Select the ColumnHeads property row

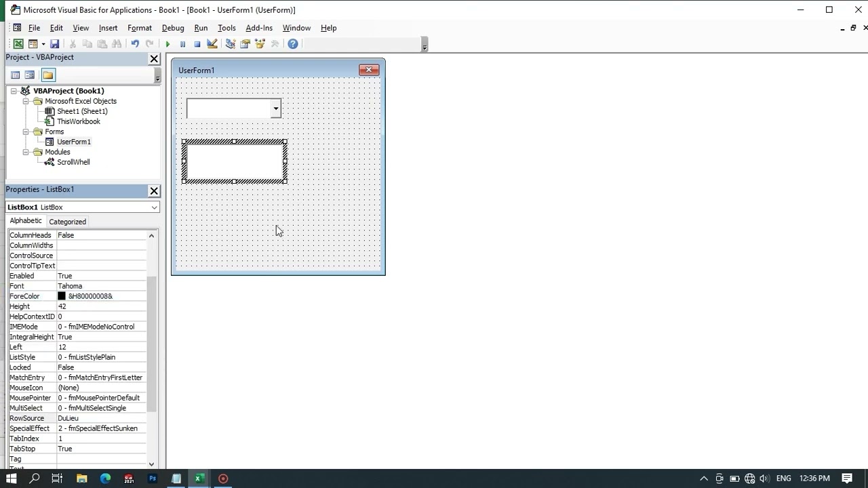pos(77,235)
